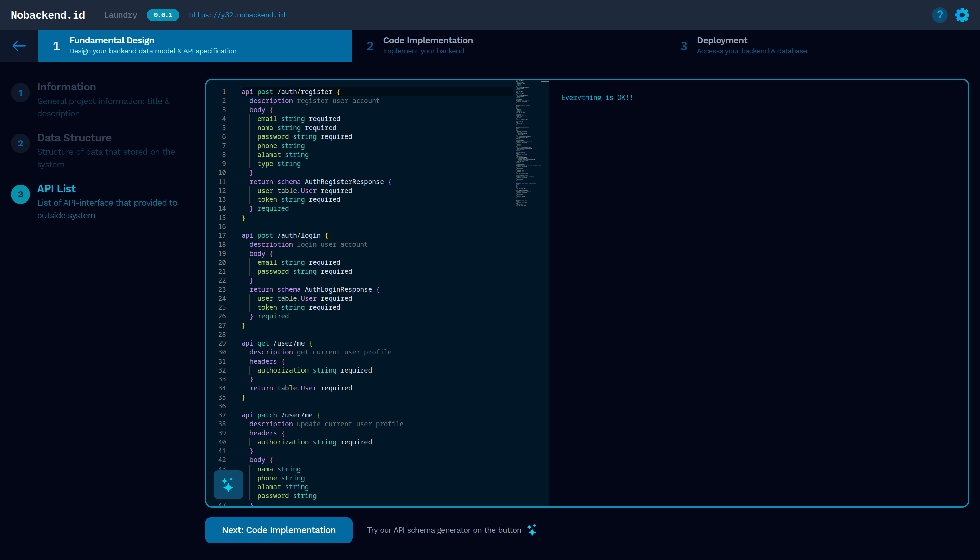
Task: Switch to the Deployment step
Action: click(x=823, y=46)
